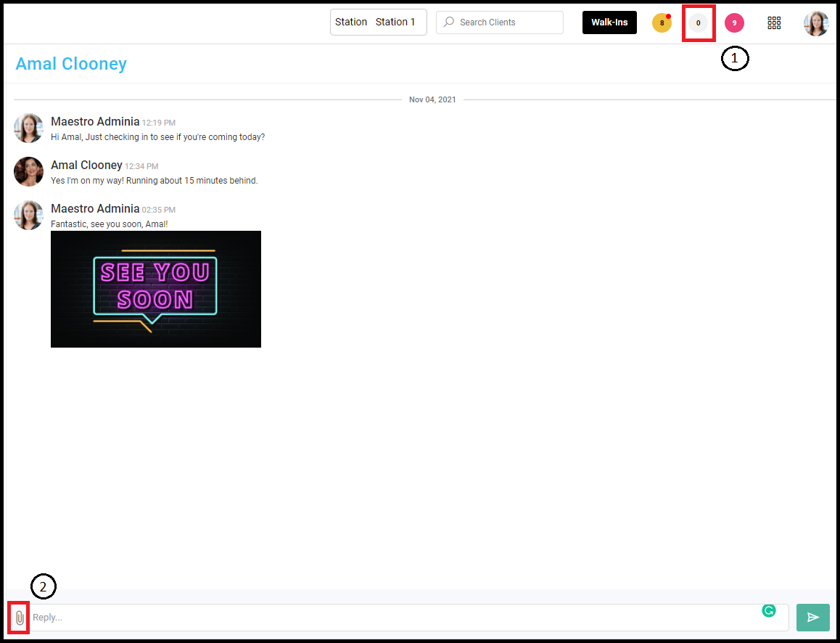The image size is (840, 643).
Task: Open the See You Soon image attachment
Action: click(156, 289)
